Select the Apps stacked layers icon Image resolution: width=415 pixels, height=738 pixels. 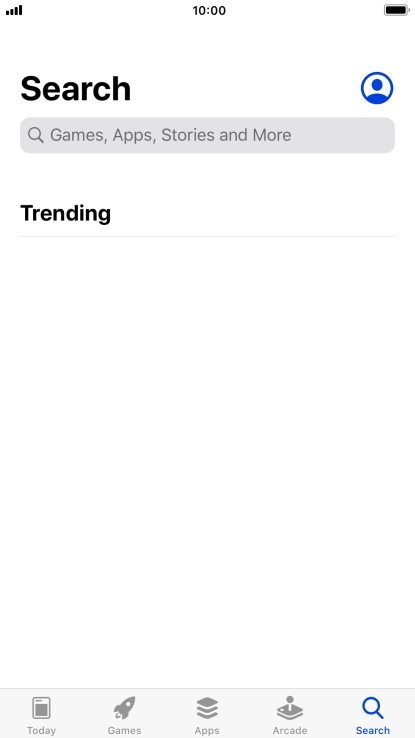coord(207,708)
